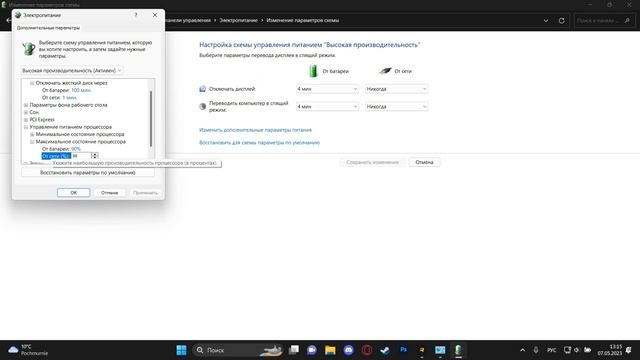Click the 'Применить' button
640x360 pixels.
click(145, 192)
